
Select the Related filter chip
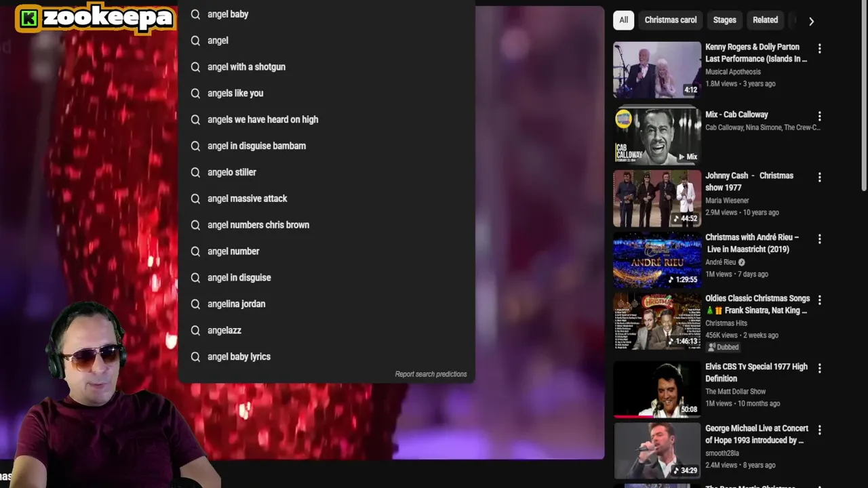[765, 20]
